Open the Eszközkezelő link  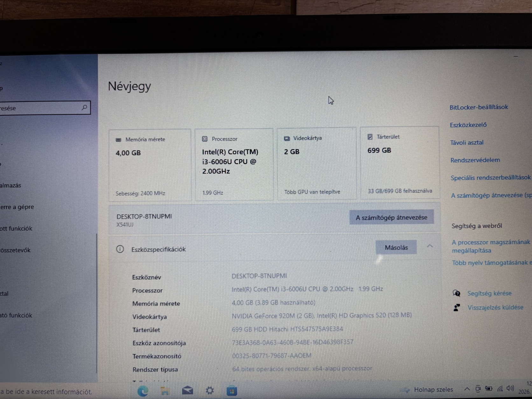(x=468, y=125)
